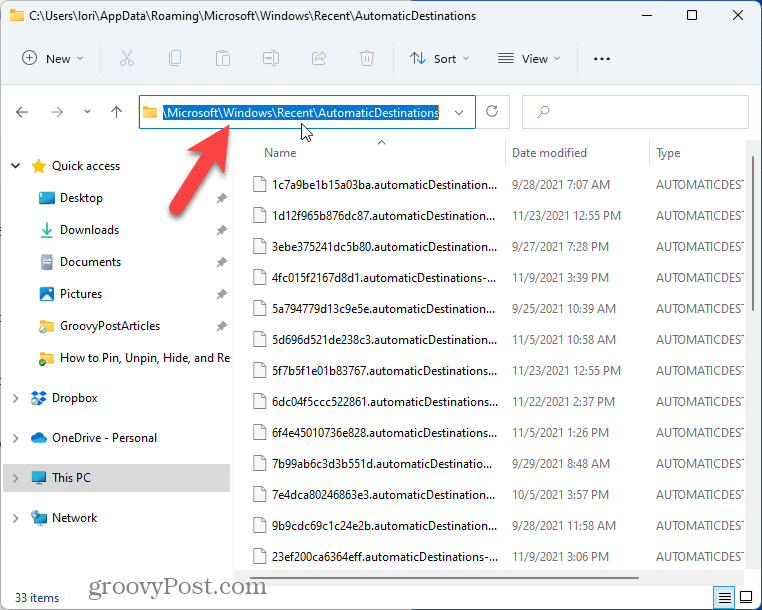Select Desktop in Quick access
This screenshot has width=762, height=610.
coord(81,198)
